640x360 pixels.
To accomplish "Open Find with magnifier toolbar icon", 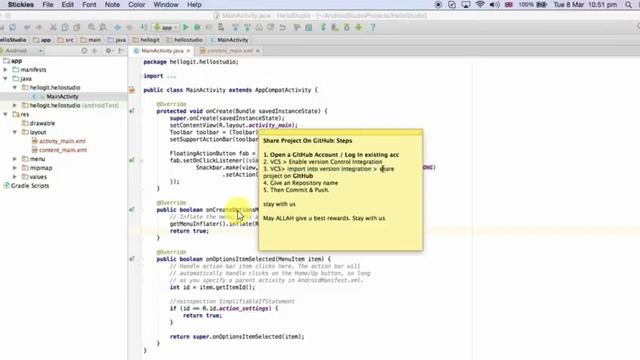I will pyautogui.click(x=91, y=27).
